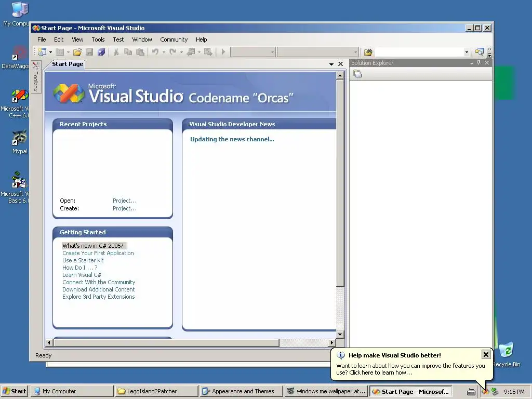Click the Navigate Backward toolbar icon

click(191, 52)
